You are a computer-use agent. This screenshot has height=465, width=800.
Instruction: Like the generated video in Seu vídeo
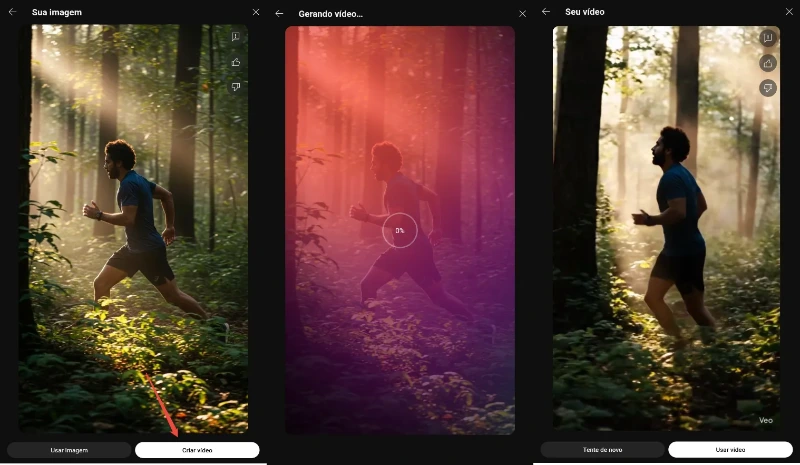[x=768, y=63]
